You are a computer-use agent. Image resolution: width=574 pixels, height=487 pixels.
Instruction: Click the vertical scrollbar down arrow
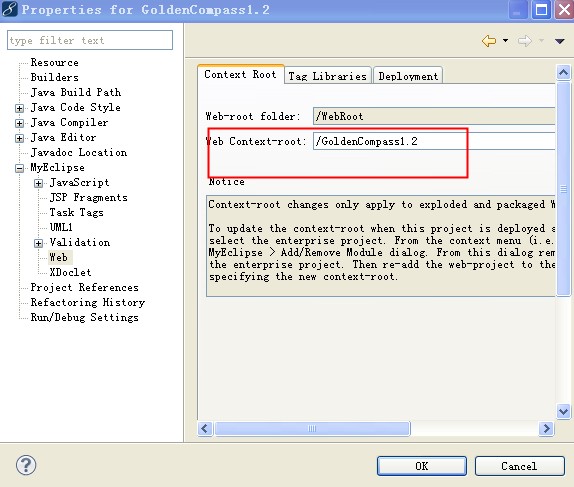[x=563, y=412]
